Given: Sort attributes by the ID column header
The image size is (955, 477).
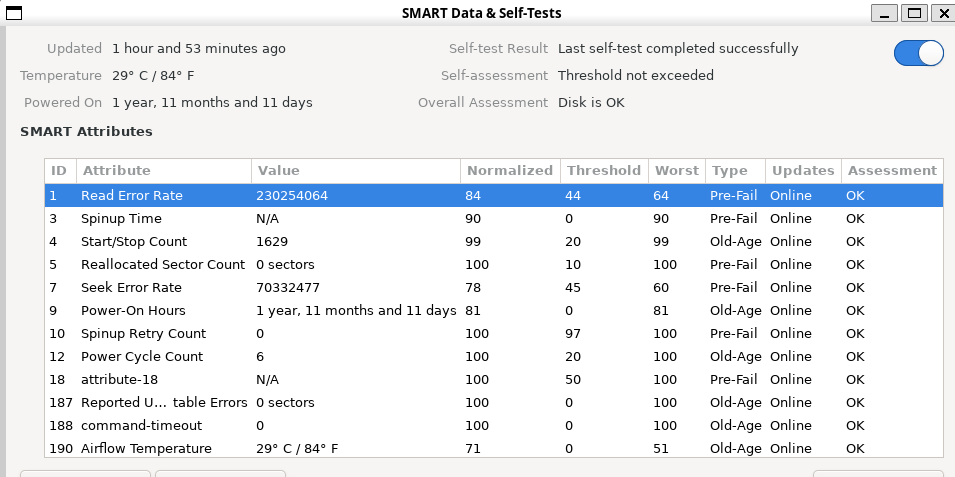Looking at the screenshot, I should click(59, 171).
